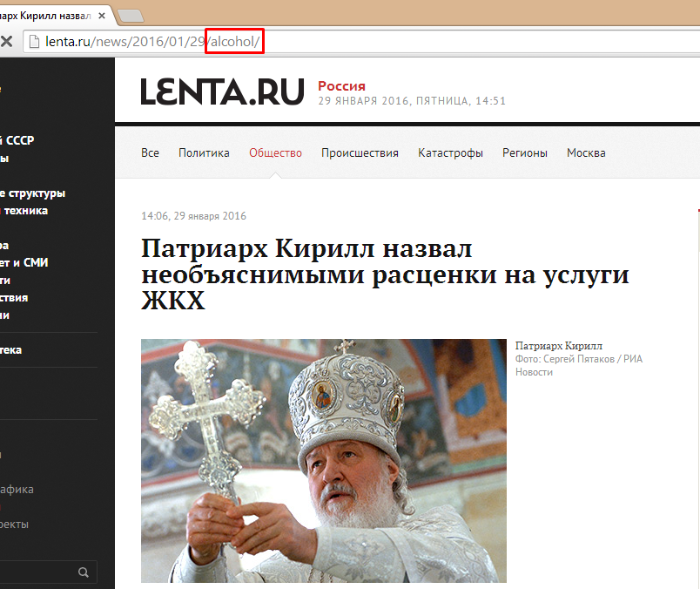The width and height of the screenshot is (700, 589).
Task: Click the stop loading X button
Action: click(6, 41)
